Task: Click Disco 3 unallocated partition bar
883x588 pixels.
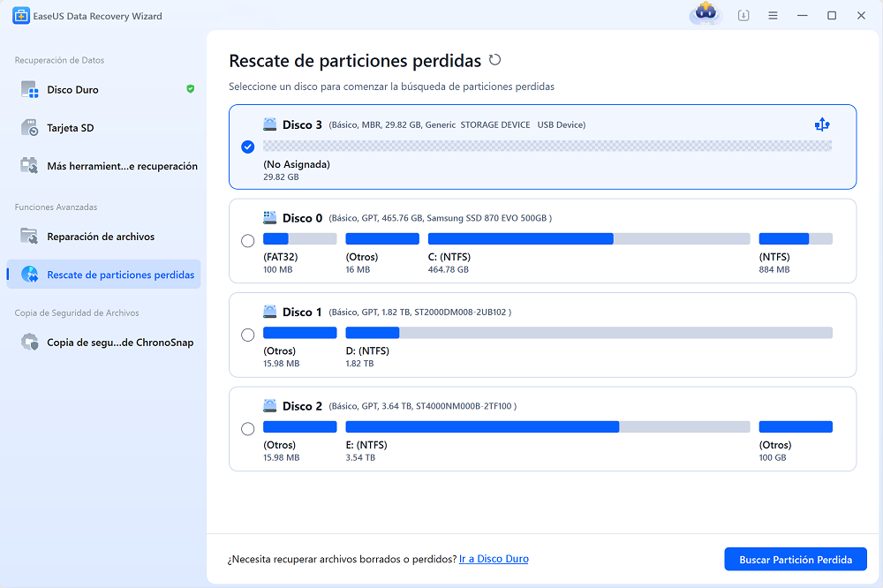Action: click(547, 146)
